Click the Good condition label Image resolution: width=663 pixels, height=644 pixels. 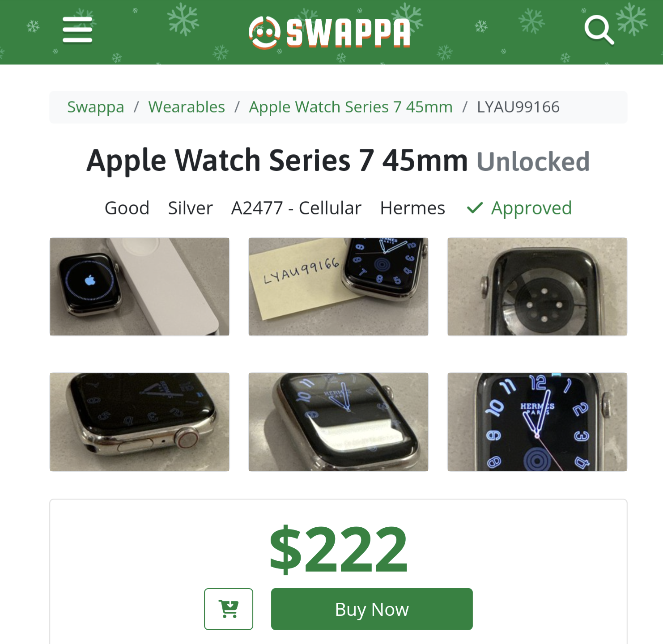coord(127,208)
